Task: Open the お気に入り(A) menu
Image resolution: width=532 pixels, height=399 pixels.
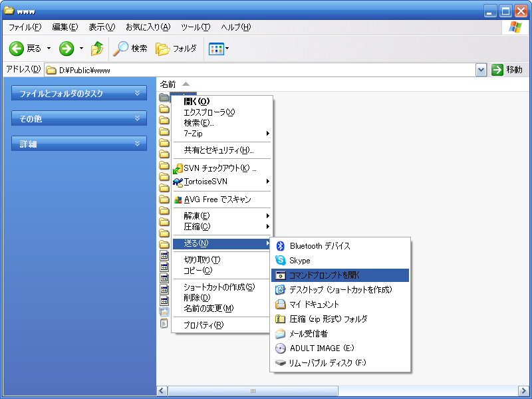Action: coord(148,27)
